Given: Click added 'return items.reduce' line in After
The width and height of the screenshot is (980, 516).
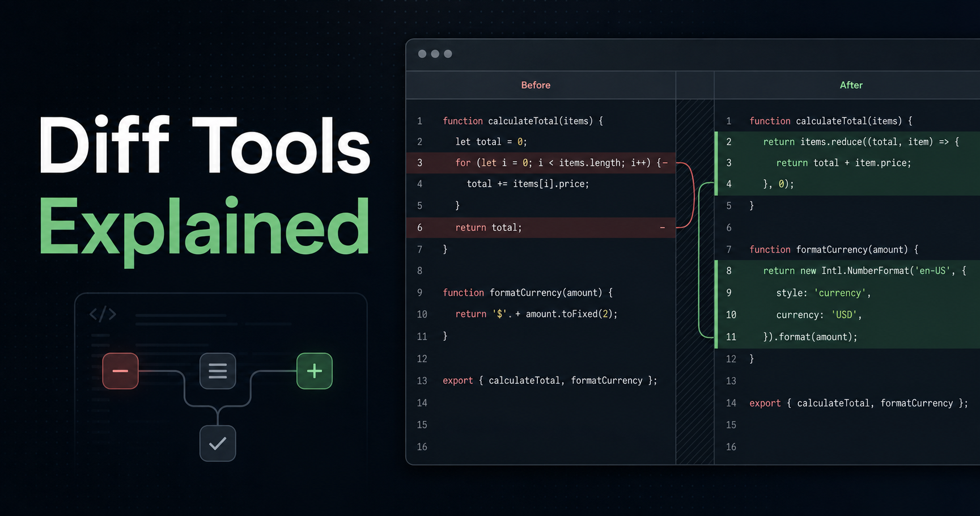Looking at the screenshot, I should click(847, 142).
